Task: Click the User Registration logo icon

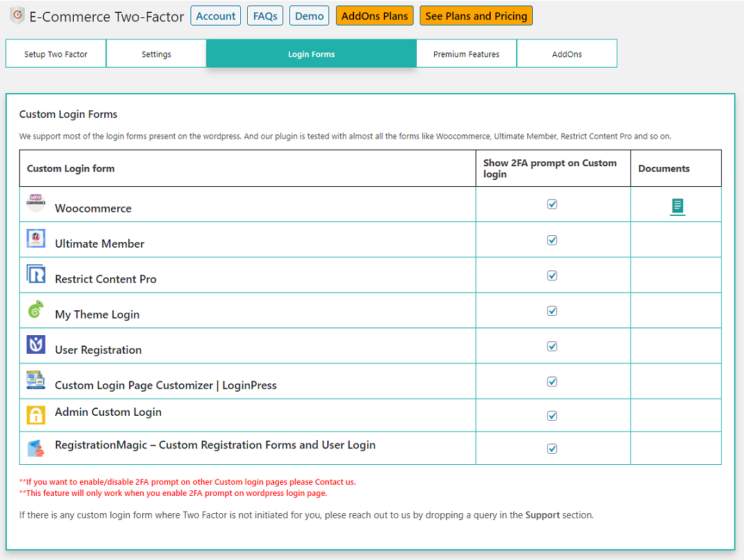Action: [x=36, y=345]
